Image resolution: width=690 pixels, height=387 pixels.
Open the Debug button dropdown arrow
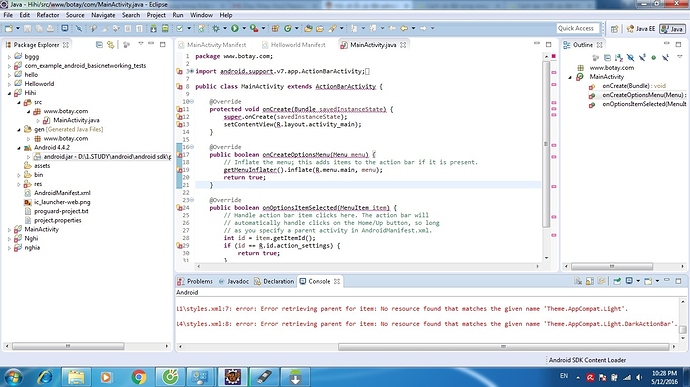(224, 28)
